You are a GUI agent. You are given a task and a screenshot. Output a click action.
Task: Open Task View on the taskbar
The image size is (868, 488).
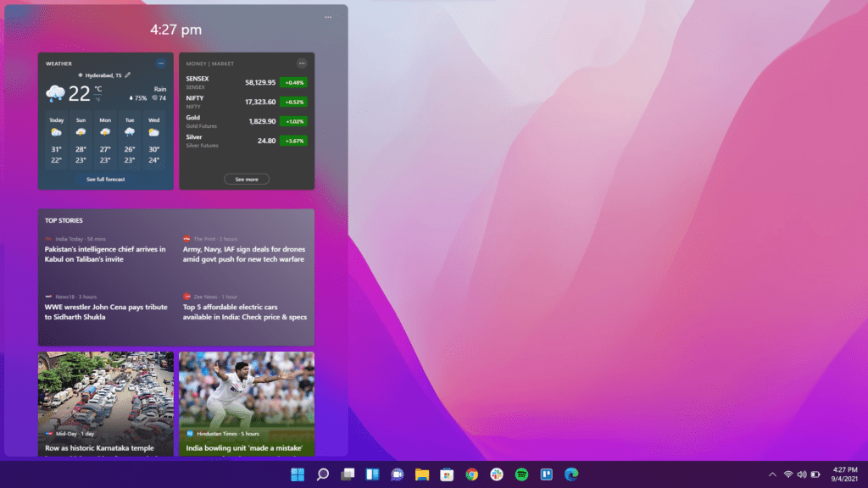(x=347, y=474)
